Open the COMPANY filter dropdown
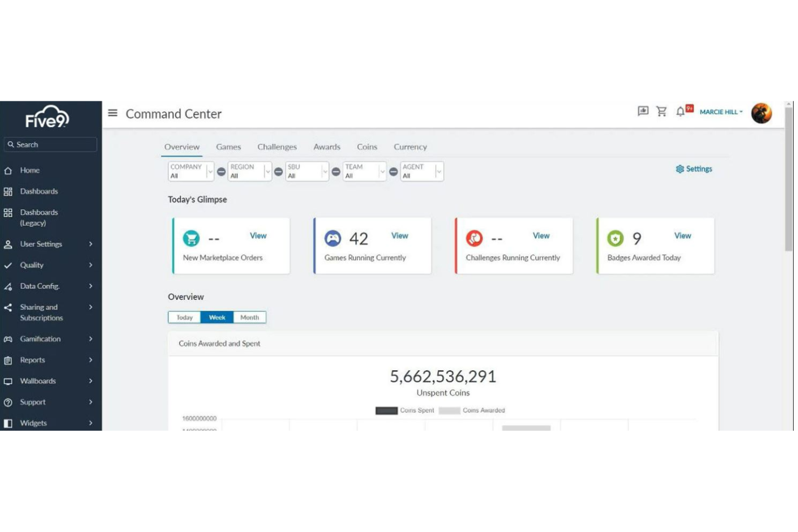The width and height of the screenshot is (798, 532). click(190, 171)
